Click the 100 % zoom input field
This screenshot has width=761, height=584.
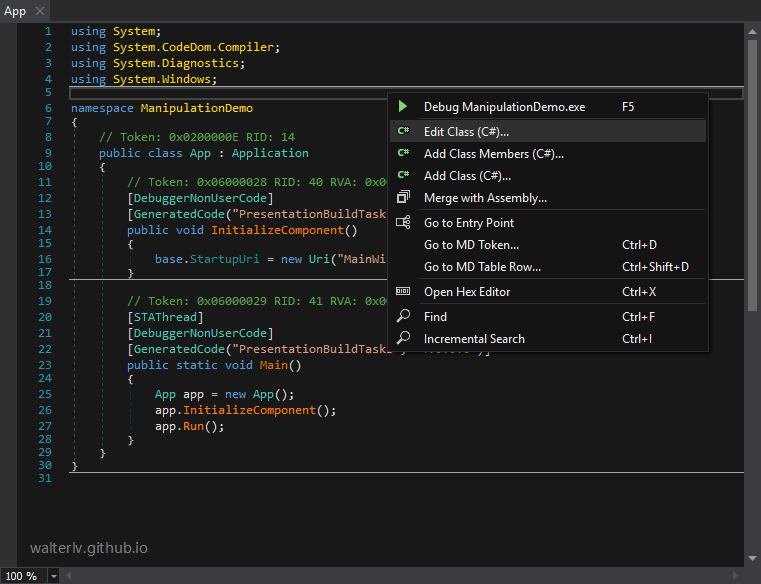pos(23,576)
